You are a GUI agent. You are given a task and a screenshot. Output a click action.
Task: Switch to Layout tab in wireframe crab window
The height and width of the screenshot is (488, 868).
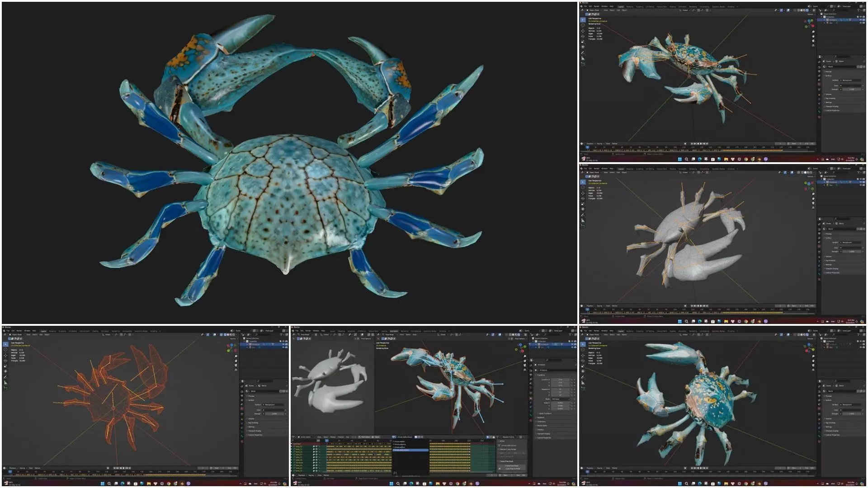(43, 331)
